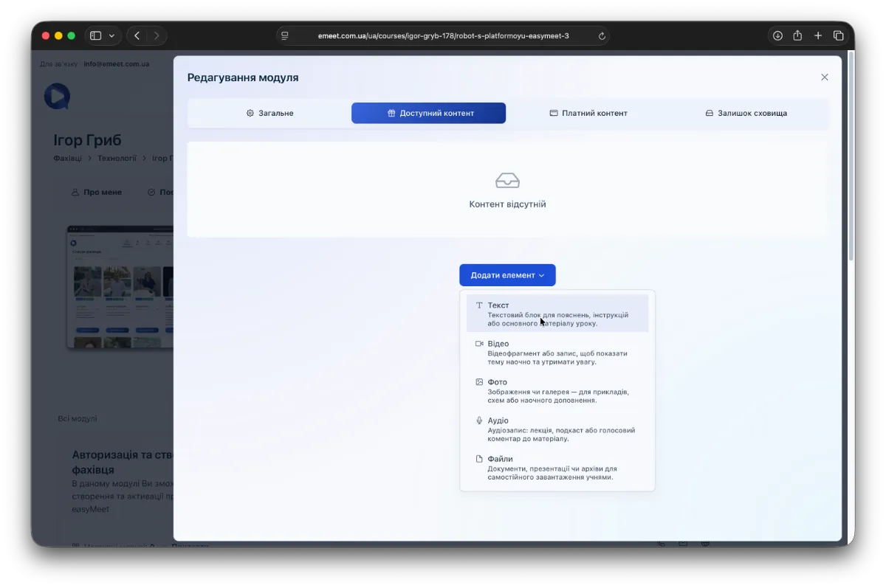
Task: Open a new tab with plus icon
Action: tap(818, 35)
